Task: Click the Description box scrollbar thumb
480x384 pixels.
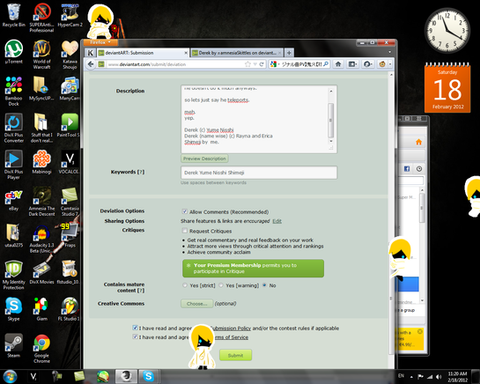Action: point(331,120)
